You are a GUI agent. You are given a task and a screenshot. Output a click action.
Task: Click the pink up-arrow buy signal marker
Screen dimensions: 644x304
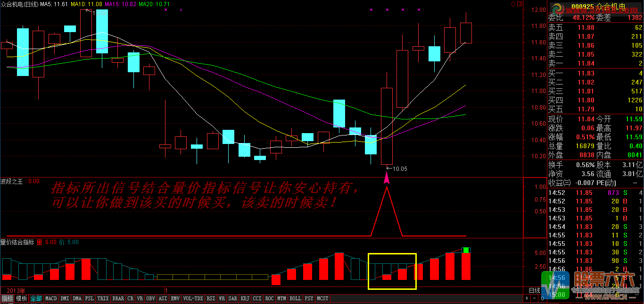click(387, 177)
